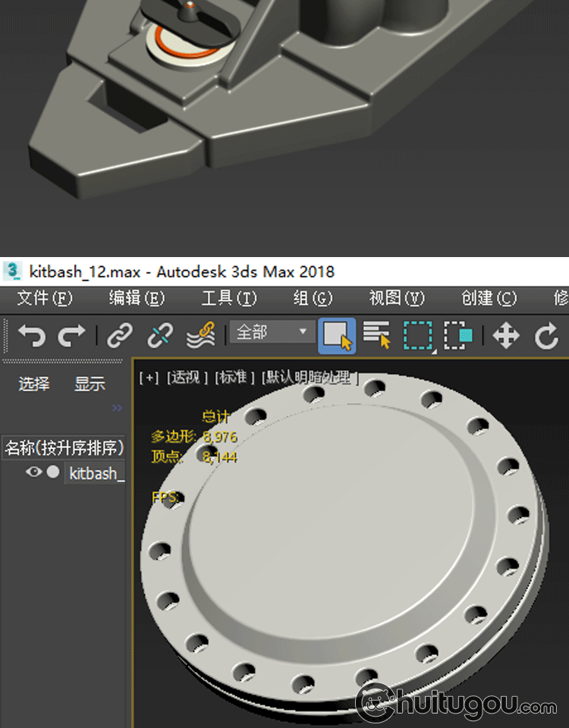Open the 工具(T) menu
This screenshot has height=728, width=569.
(229, 297)
